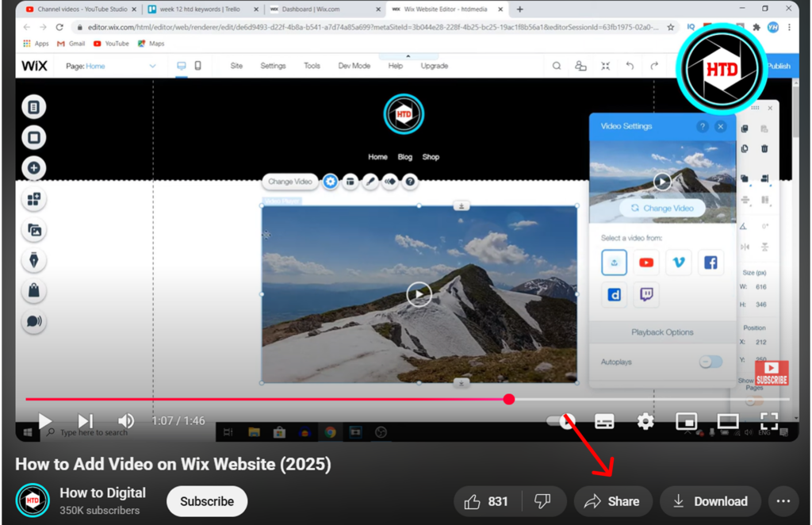Open Wix Add elements plus icon

pyautogui.click(x=33, y=168)
